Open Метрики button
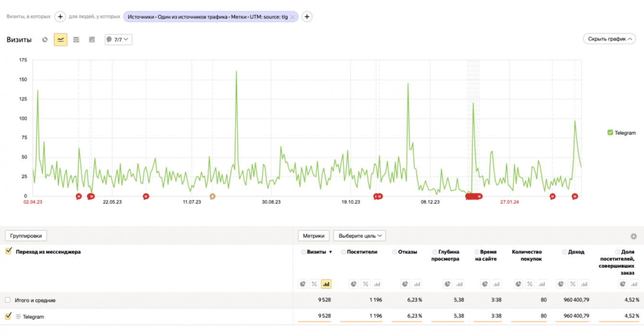The image size is (644, 334). click(x=314, y=236)
